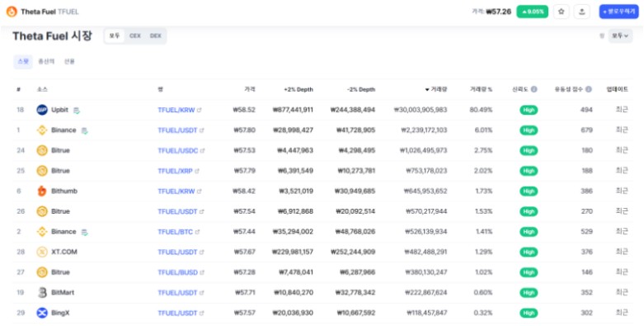Show info tooltip for 유동성 점수 column
Screen dimensions: 644x326
click(589, 89)
